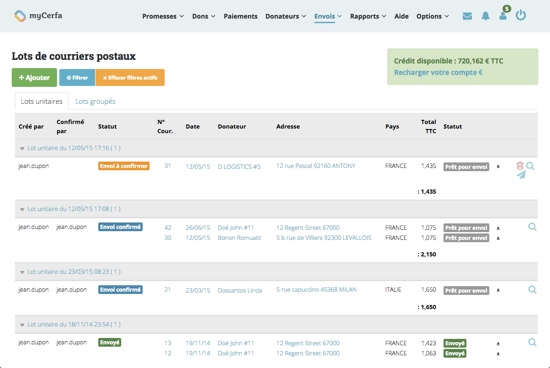Click the Total TTC column header
Screen dimensions: 550x368
(428, 126)
